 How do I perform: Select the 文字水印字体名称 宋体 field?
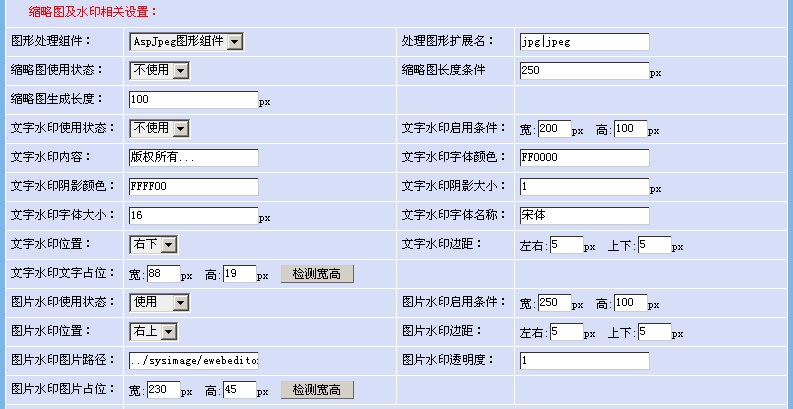point(585,216)
